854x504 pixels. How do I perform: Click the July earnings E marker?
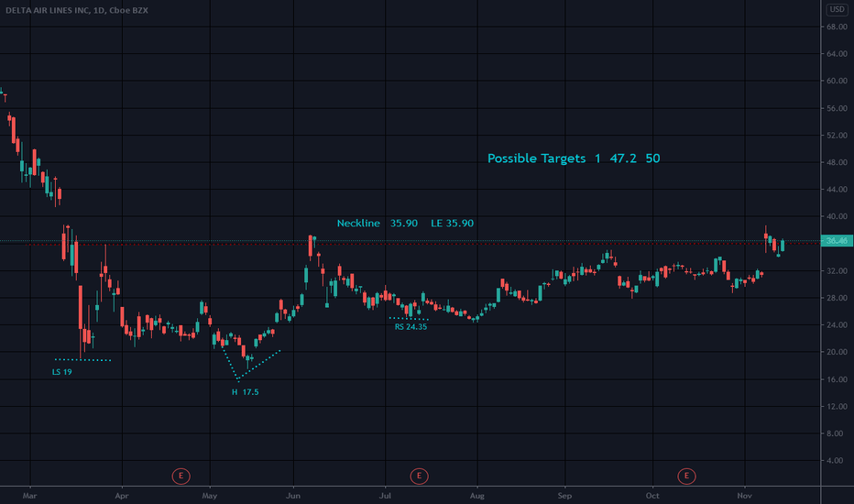(x=419, y=477)
